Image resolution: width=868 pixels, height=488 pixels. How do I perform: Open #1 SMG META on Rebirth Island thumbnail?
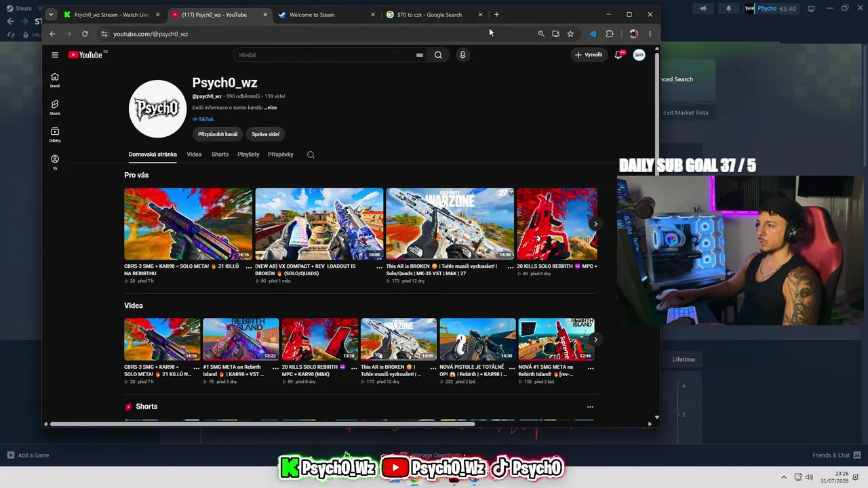pyautogui.click(x=241, y=340)
